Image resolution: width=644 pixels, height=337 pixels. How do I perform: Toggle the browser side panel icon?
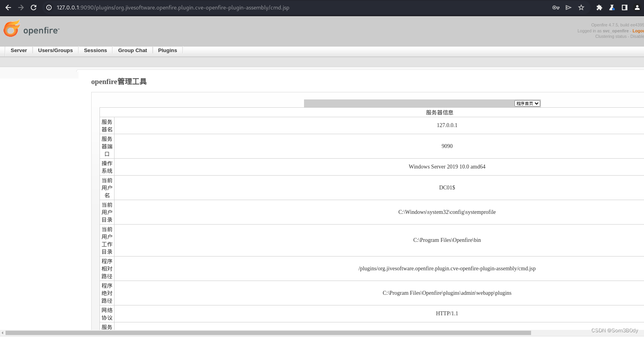click(625, 7)
